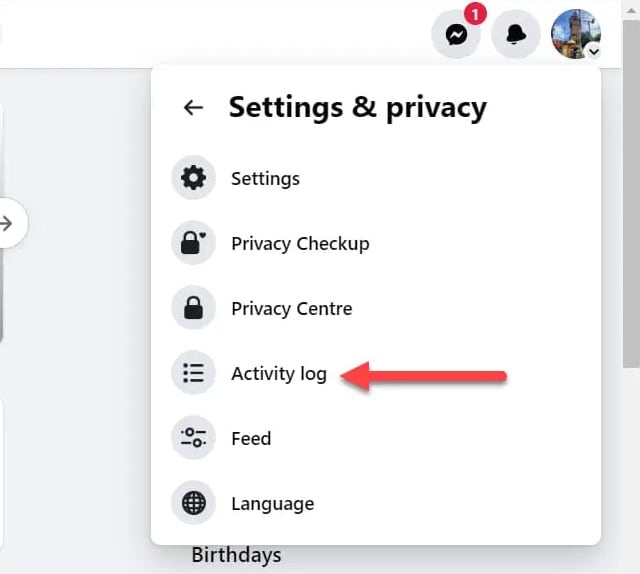
Task: Click the Activity log list icon
Action: click(x=193, y=373)
